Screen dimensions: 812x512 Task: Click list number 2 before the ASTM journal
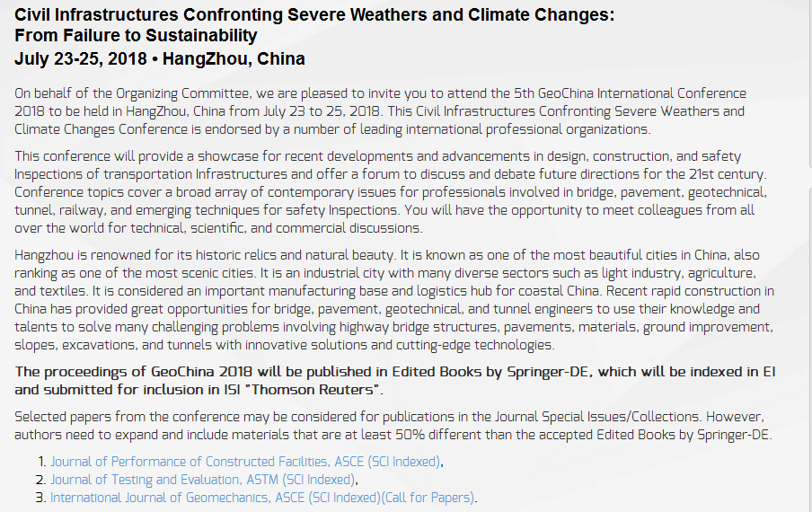[41, 480]
